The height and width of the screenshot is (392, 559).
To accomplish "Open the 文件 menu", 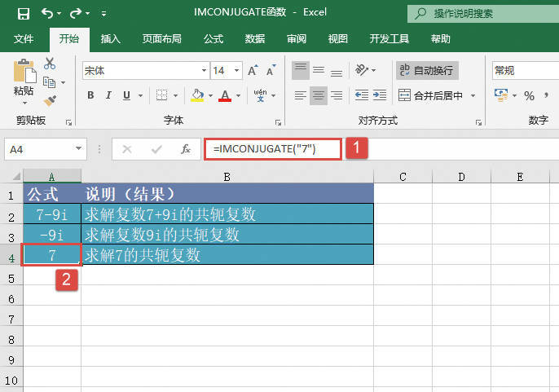I will click(x=24, y=38).
